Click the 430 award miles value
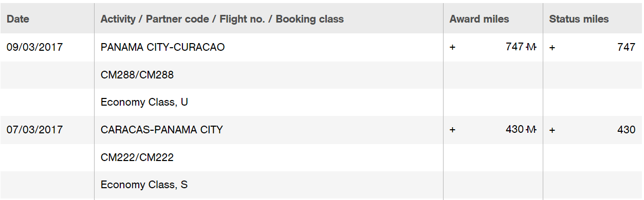 [x=514, y=130]
